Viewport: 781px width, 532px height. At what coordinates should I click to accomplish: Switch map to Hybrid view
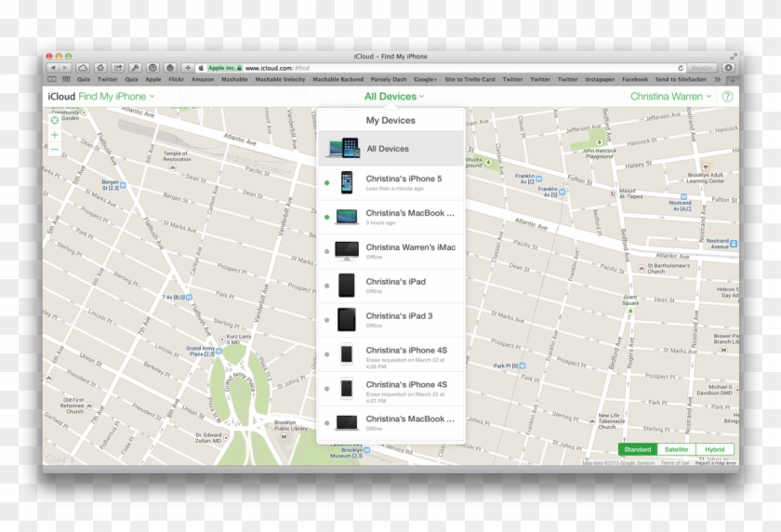[715, 449]
